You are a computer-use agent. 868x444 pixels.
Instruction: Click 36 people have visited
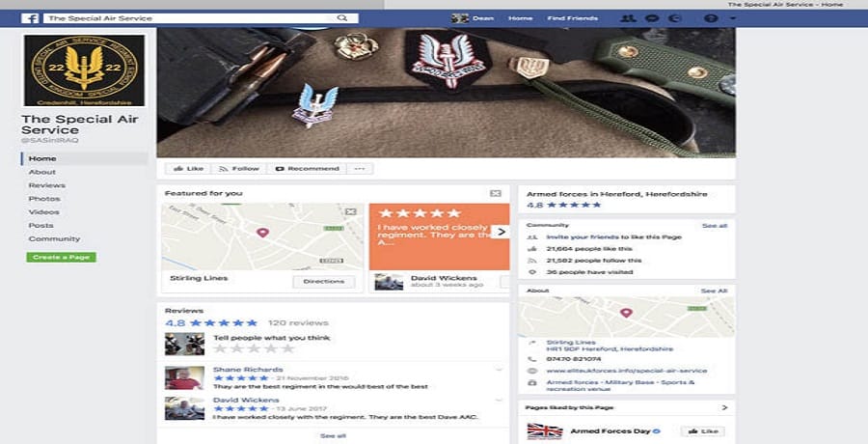pos(589,272)
